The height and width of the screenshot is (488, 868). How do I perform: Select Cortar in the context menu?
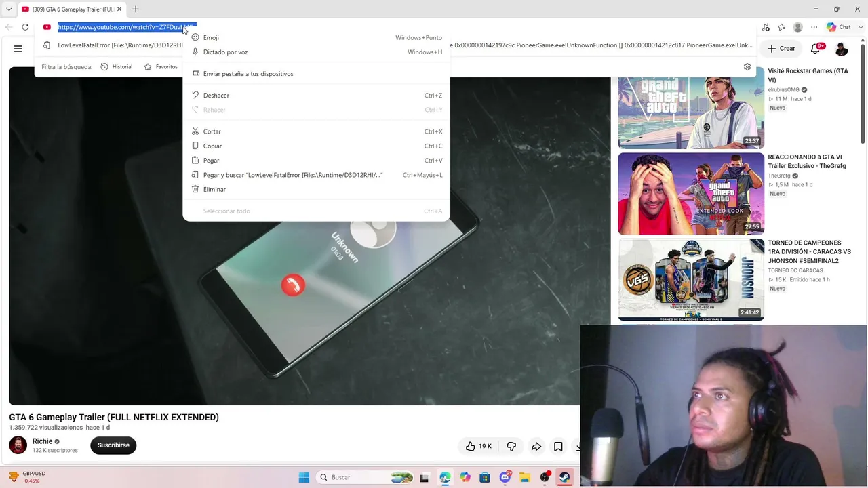tap(316, 131)
